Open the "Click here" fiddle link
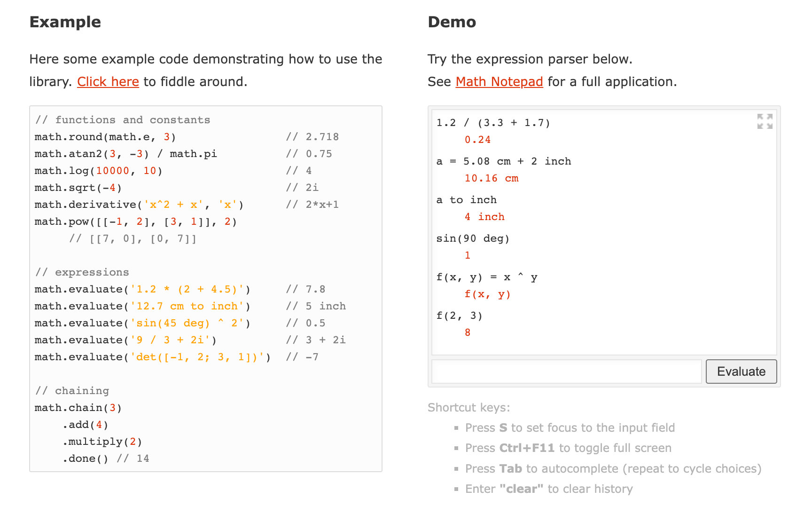The width and height of the screenshot is (812, 522). [108, 82]
